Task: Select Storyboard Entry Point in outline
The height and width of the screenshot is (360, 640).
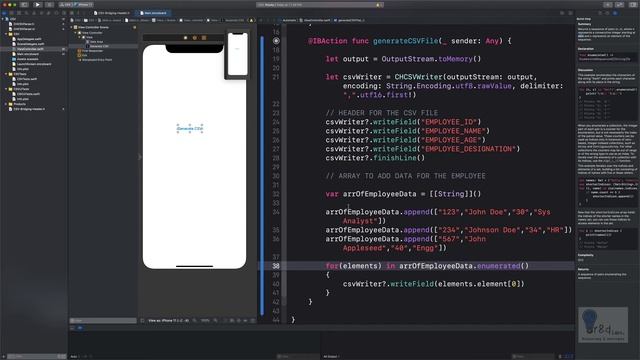Action: pos(97,60)
